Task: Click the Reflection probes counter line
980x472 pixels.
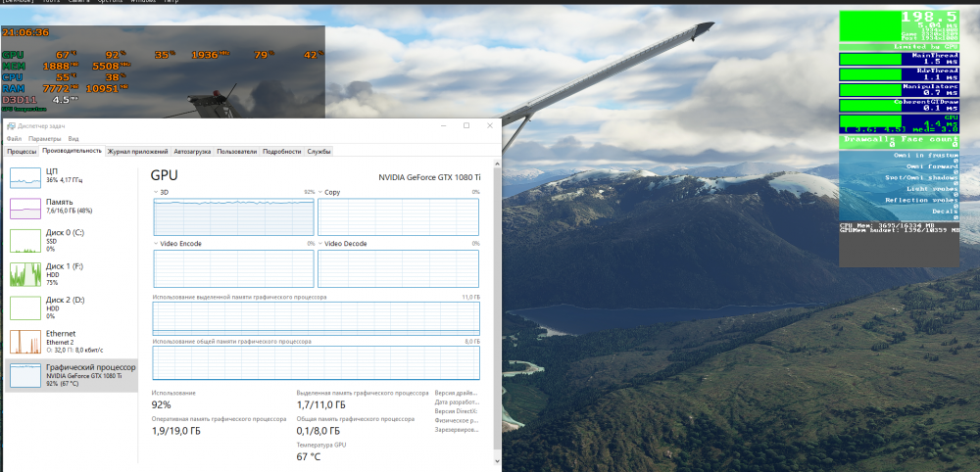Action: [x=921, y=201]
